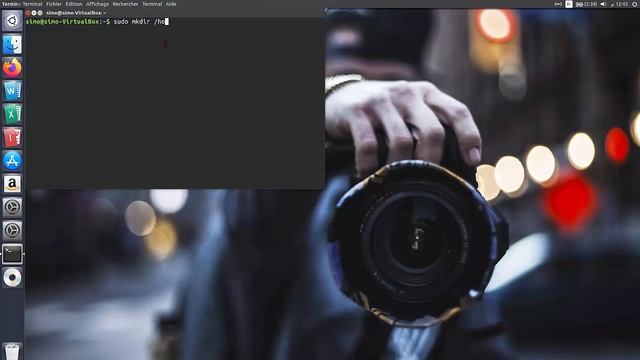Open the session power menu icon
Viewport: 640px width, 360px height.
point(635,4)
